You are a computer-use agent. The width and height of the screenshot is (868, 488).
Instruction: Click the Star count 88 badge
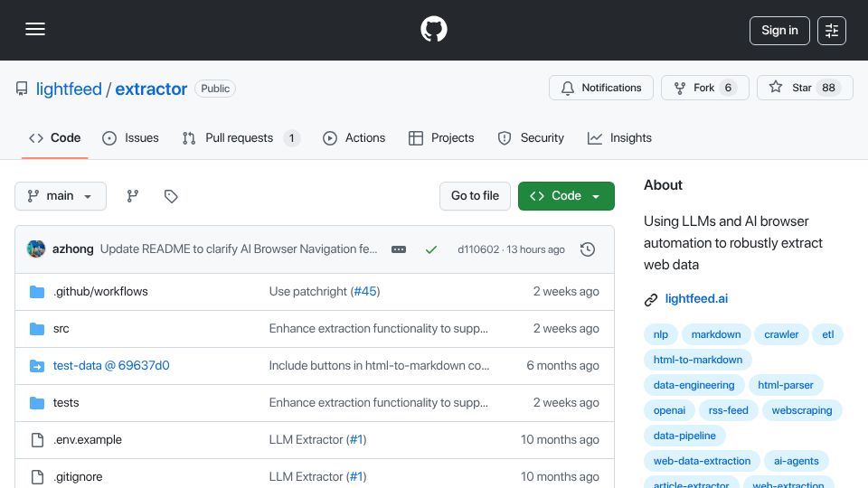point(828,88)
